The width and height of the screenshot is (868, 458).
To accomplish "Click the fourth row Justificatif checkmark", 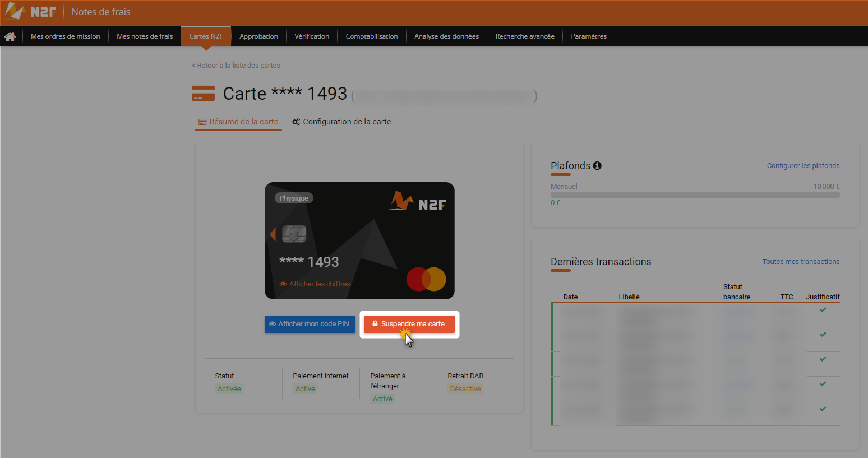I will pos(823,383).
